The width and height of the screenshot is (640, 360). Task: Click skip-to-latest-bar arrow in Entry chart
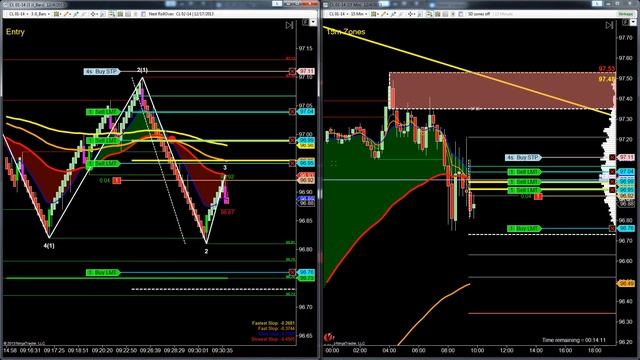point(289,25)
